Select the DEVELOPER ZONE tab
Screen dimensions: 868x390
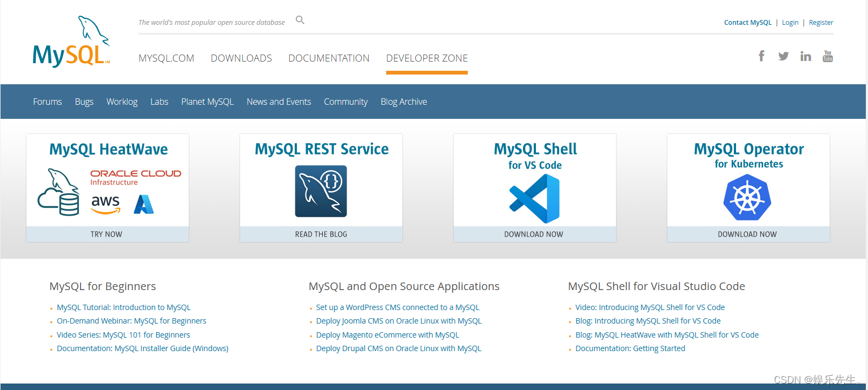pos(427,58)
